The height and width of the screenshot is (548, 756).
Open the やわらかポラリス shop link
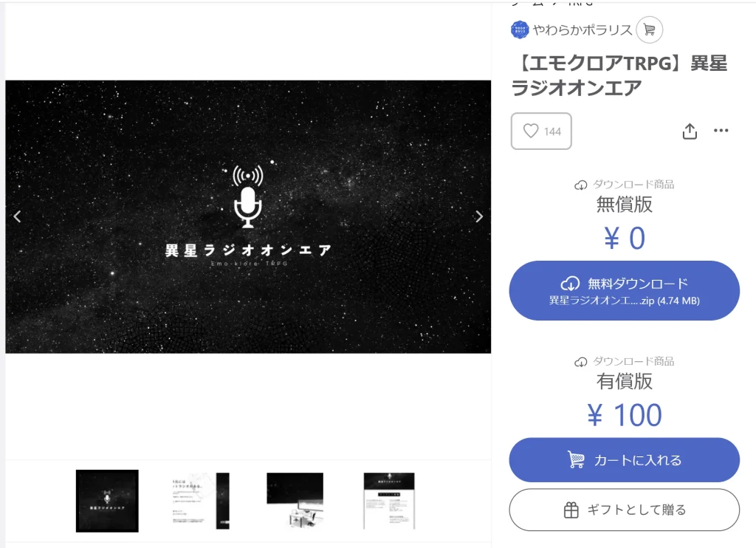(x=583, y=30)
